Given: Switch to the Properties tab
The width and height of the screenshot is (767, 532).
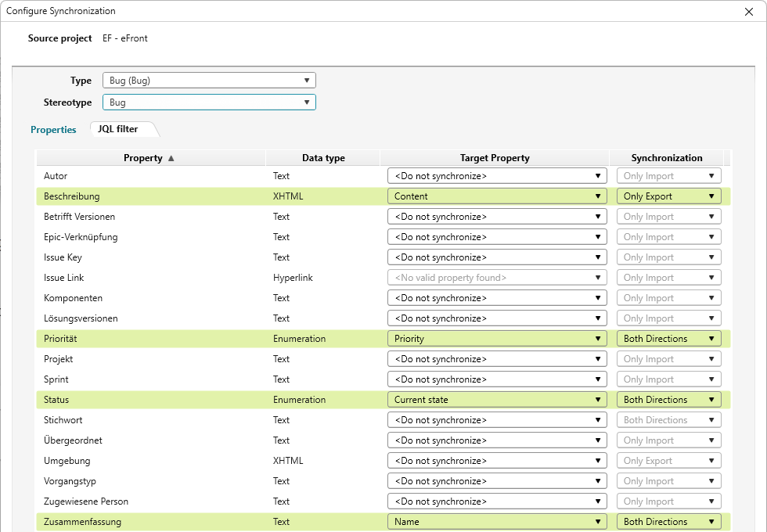Looking at the screenshot, I should (x=53, y=130).
